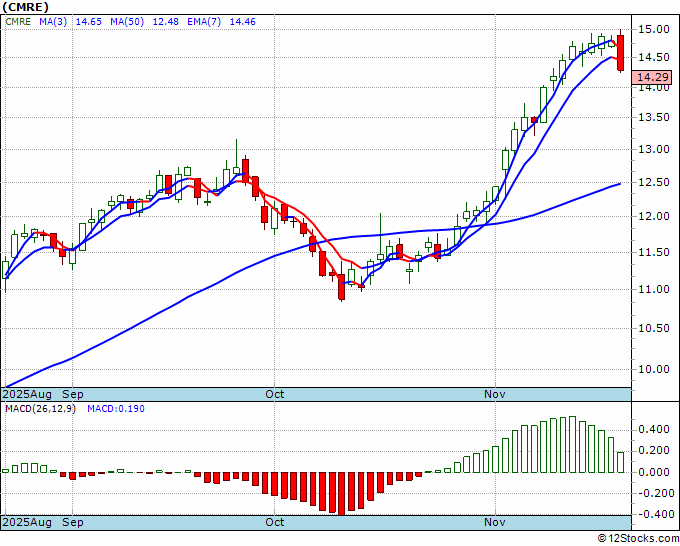Click the last green MACD histogram bar
This screenshot has height=546, width=680.
[x=621, y=462]
